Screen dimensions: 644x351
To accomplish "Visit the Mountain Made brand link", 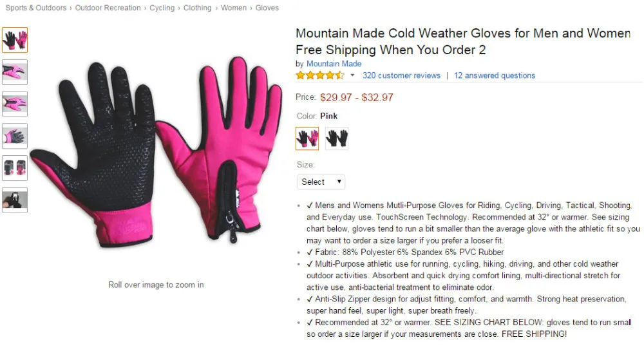I will click(334, 64).
